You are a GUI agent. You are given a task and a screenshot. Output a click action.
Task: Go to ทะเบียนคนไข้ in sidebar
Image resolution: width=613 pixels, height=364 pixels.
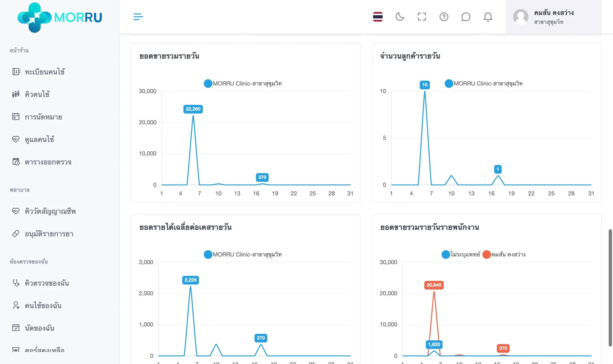pyautogui.click(x=44, y=72)
